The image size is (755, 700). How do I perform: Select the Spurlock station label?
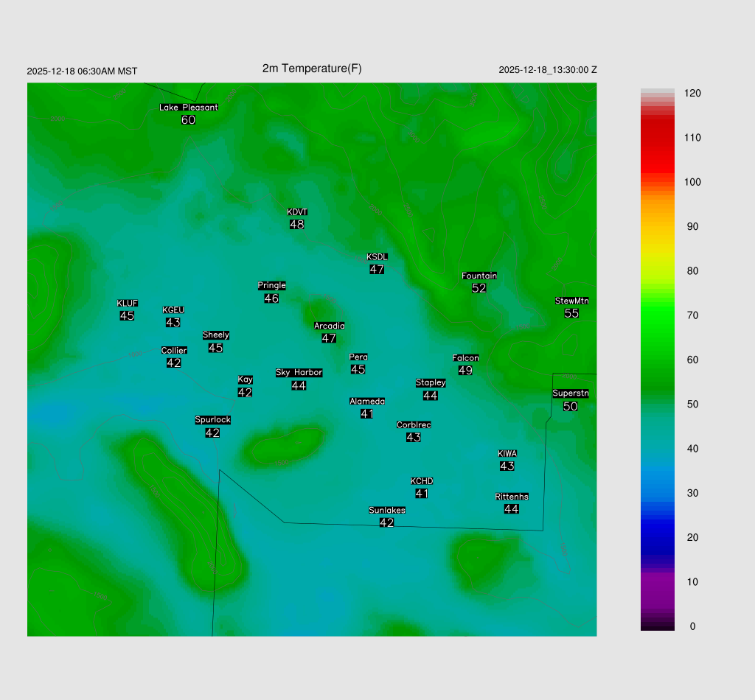[213, 420]
